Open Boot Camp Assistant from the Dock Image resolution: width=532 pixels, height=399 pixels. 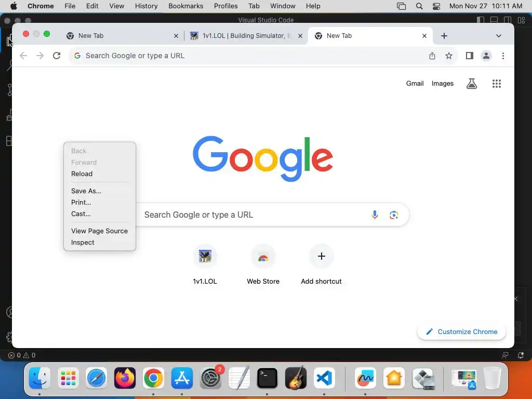pyautogui.click(x=423, y=378)
